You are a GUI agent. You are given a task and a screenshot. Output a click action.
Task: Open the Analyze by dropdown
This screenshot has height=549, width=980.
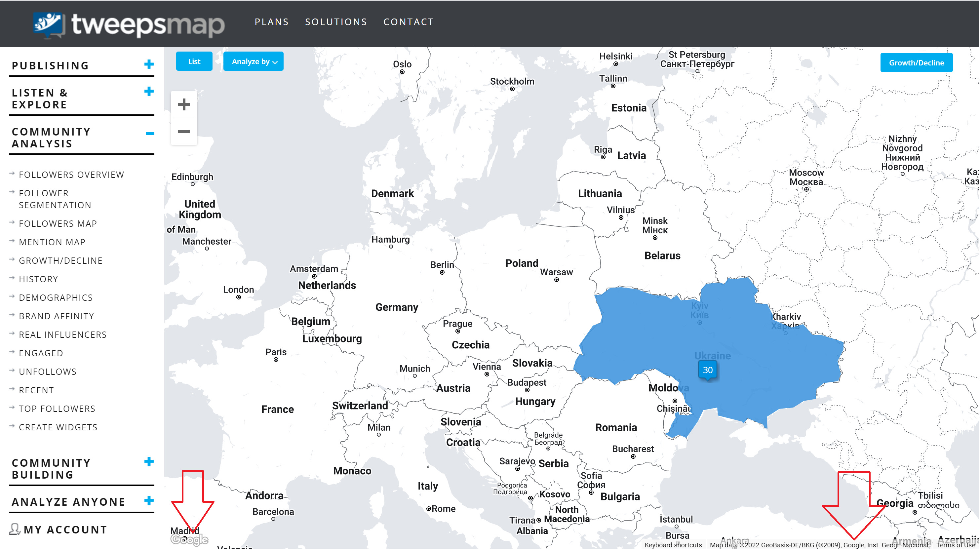254,61
